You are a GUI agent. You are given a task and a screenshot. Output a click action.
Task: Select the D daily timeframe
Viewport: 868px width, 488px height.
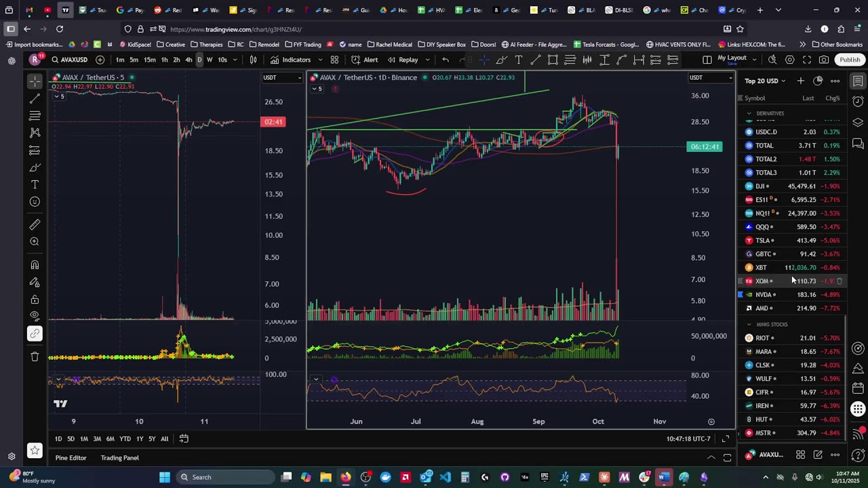199,60
